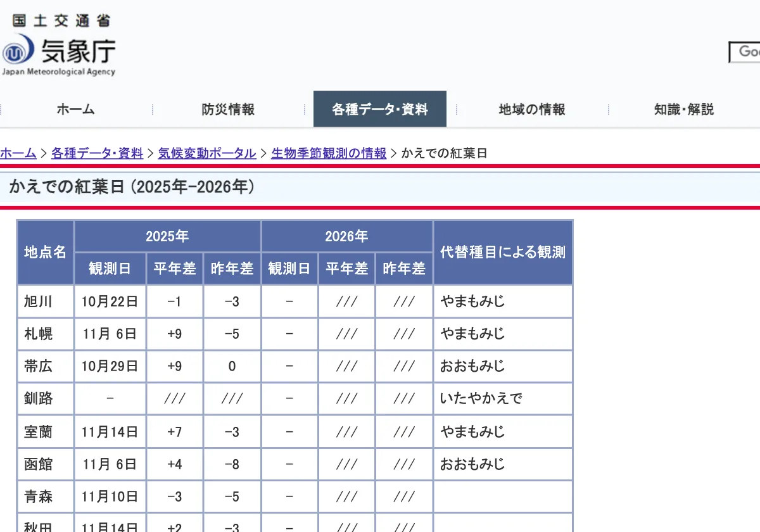Viewport: 760px width, 532px height.
Task: Click the Japan Meteorological Agency logo
Action: [58, 54]
